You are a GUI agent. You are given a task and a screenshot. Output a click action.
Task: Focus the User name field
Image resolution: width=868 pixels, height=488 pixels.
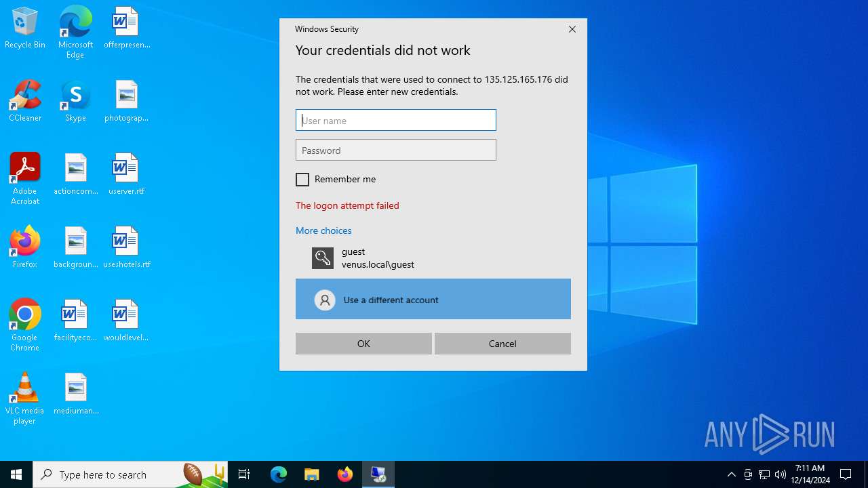click(396, 120)
